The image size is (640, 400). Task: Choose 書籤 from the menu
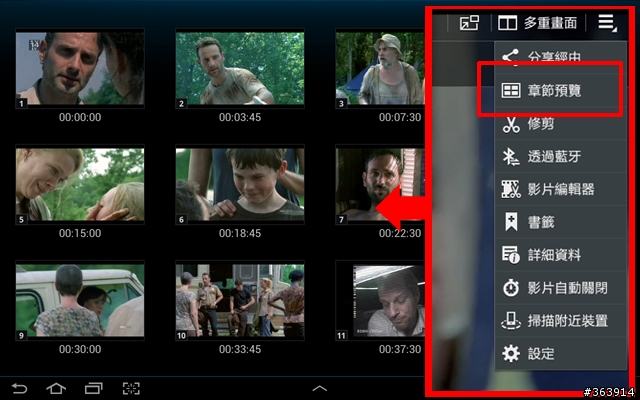click(x=560, y=222)
